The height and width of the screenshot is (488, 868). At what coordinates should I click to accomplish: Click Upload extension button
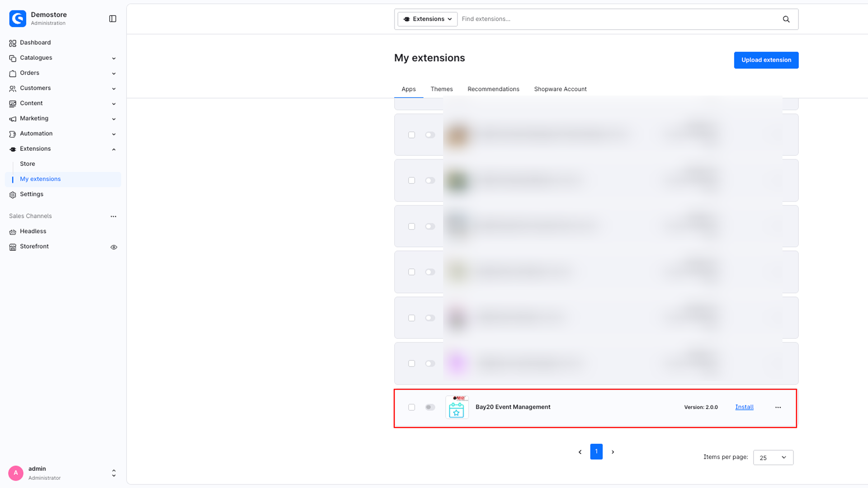766,60
